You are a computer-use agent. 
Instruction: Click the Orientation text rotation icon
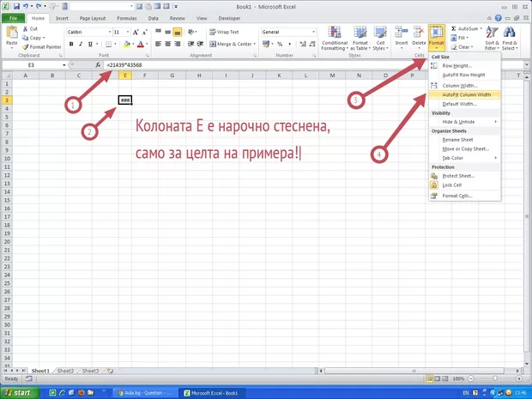tap(191, 32)
